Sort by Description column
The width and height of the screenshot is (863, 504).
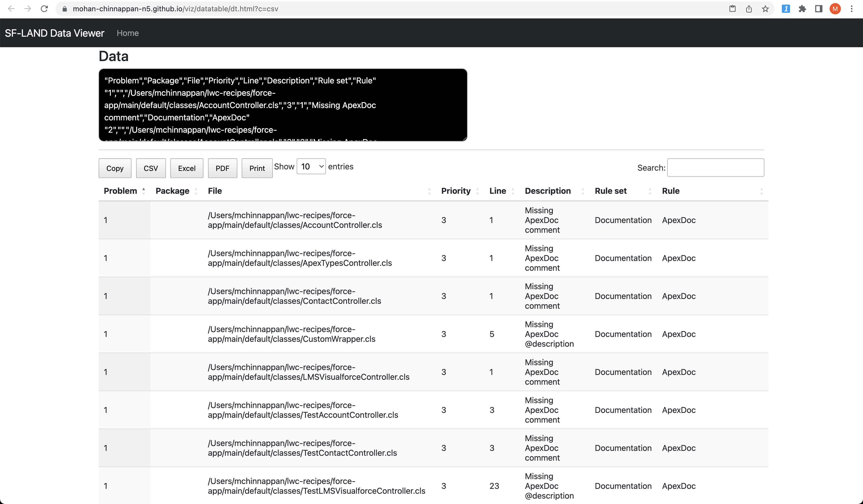tap(555, 191)
